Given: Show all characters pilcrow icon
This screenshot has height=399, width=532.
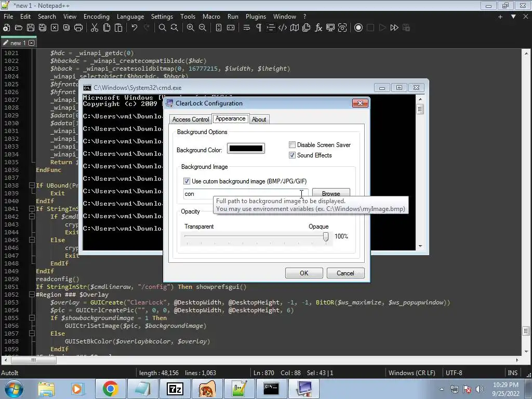Looking at the screenshot, I should [x=259, y=28].
